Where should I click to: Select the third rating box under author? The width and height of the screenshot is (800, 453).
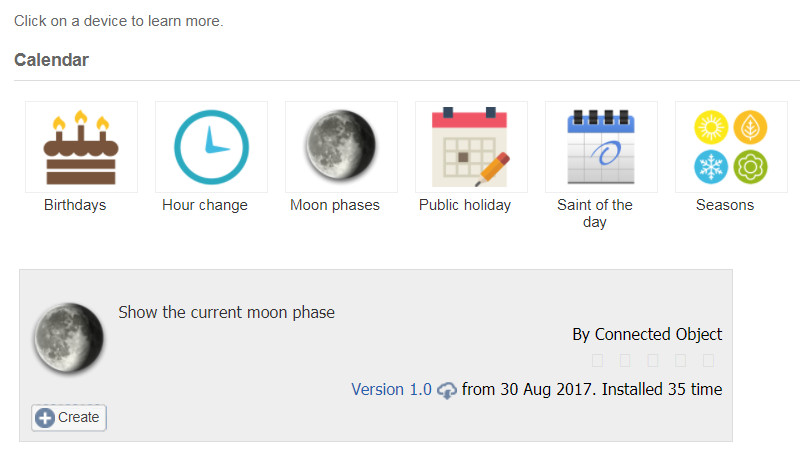[x=653, y=361]
